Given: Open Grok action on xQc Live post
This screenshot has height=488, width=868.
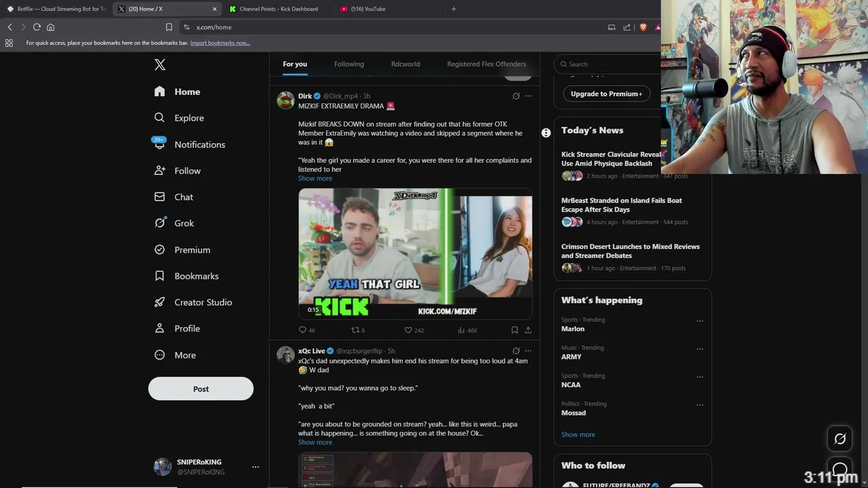Looking at the screenshot, I should pos(516,351).
